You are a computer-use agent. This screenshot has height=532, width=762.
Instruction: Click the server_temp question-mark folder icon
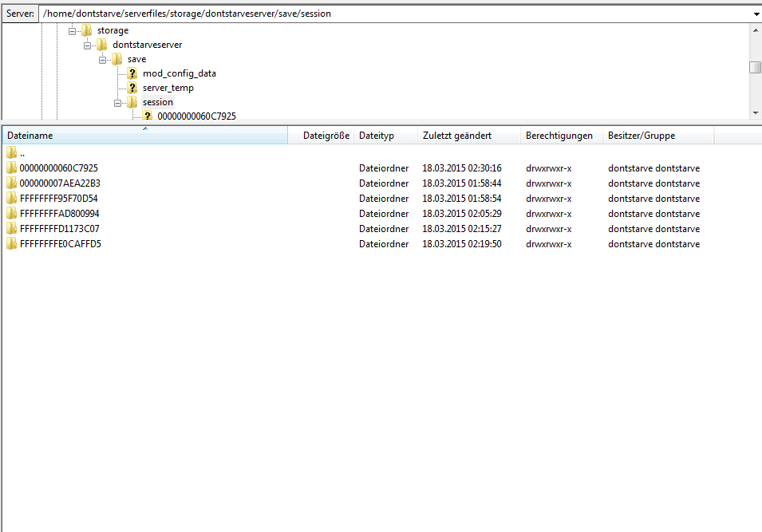coord(132,88)
